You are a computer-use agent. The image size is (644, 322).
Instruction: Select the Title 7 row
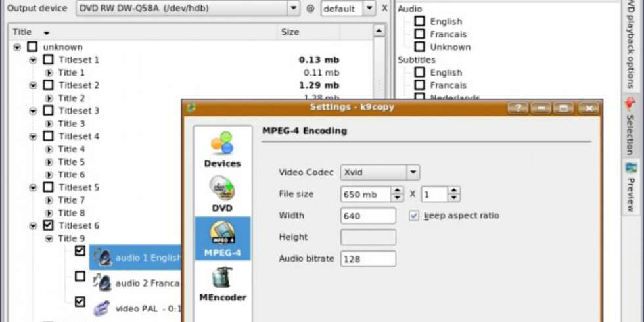click(x=72, y=200)
